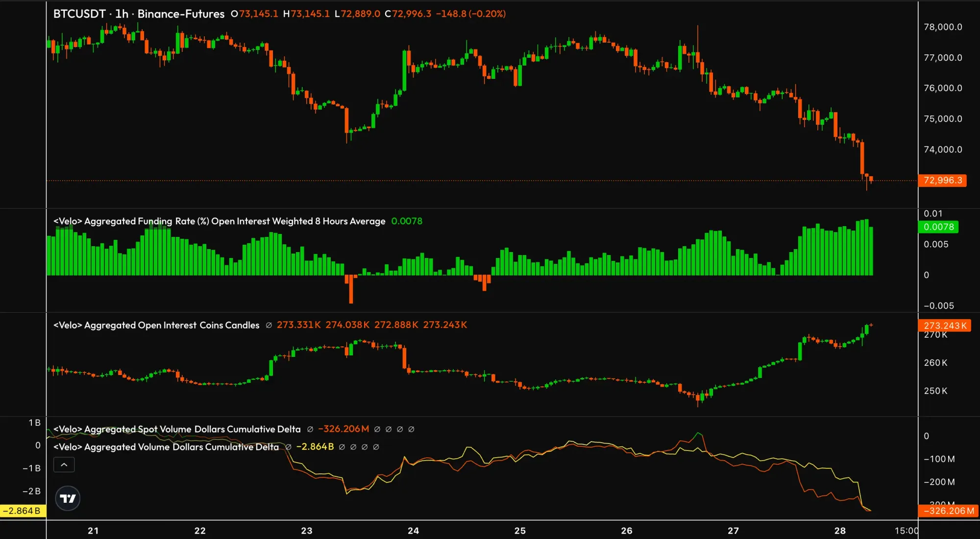Click the 0.005 funding axis label
Viewport: 980px width, 539px height.
pos(936,244)
